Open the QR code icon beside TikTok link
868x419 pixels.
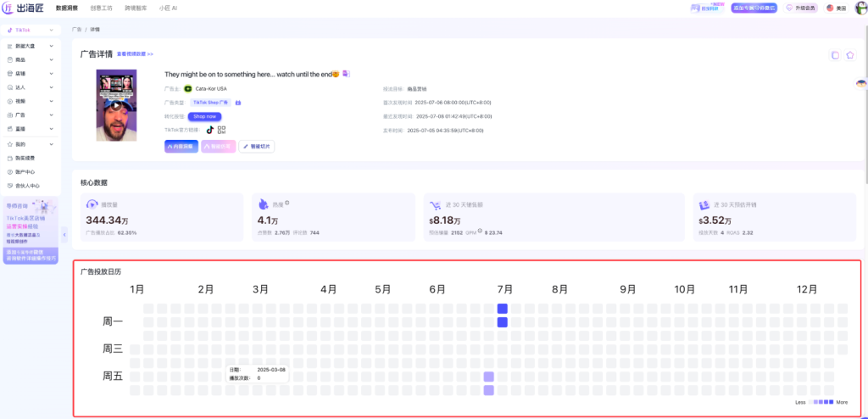(222, 130)
